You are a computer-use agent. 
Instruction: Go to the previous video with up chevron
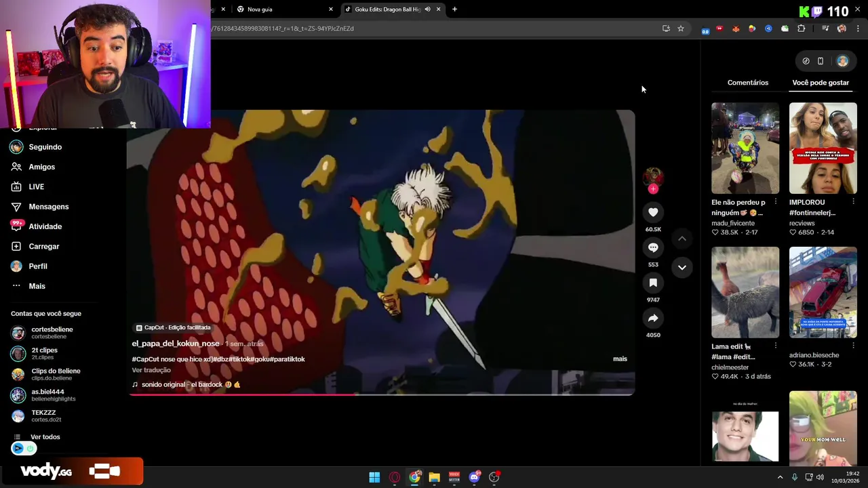point(682,239)
